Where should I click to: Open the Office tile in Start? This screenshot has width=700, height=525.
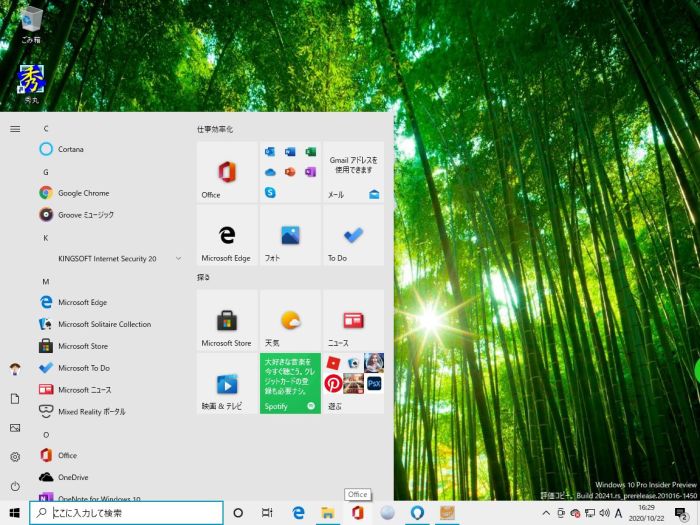[226, 172]
